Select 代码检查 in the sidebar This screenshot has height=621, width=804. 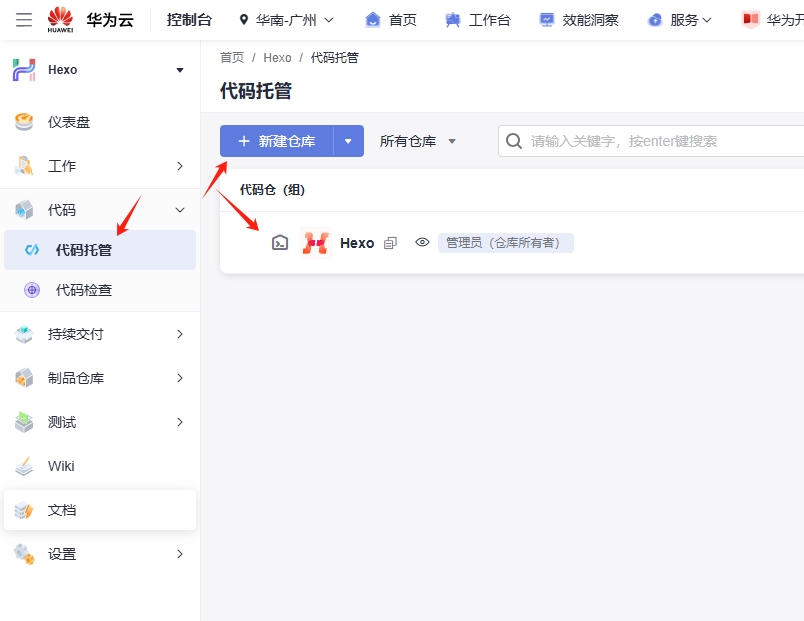point(84,290)
